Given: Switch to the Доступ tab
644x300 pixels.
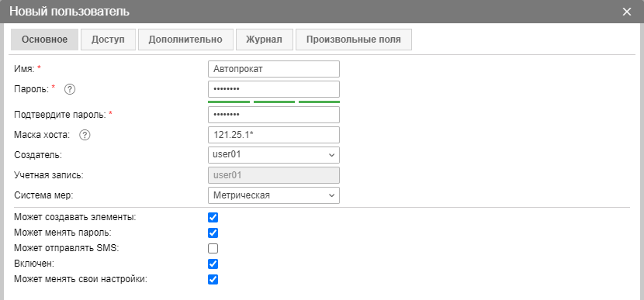Looking at the screenshot, I should (108, 40).
